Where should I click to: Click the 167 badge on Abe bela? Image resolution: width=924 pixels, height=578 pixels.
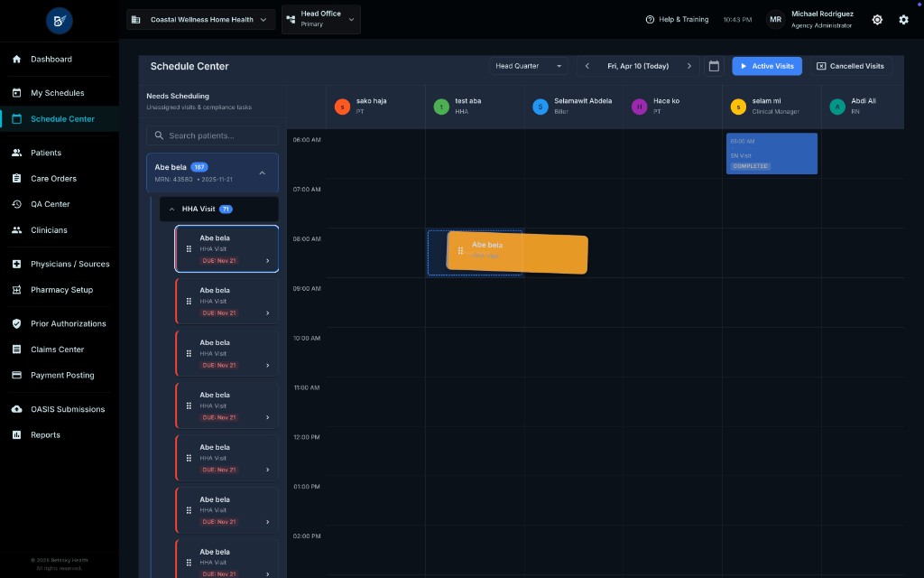click(x=199, y=167)
